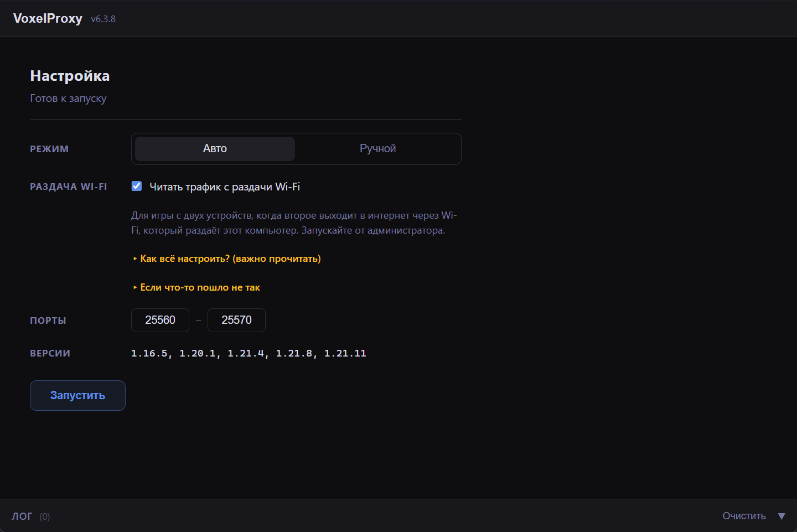
Task: Toggle the Wi-Fi traffic reading checkbox
Action: (137, 186)
